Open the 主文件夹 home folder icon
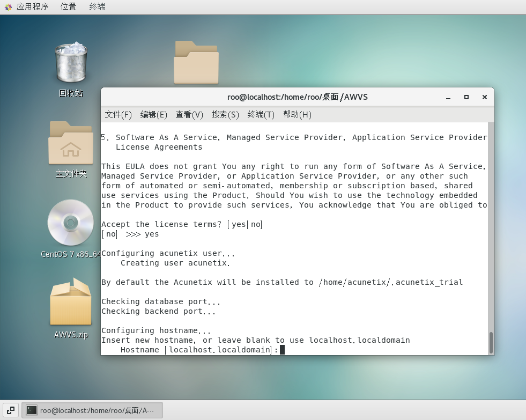 [x=71, y=143]
